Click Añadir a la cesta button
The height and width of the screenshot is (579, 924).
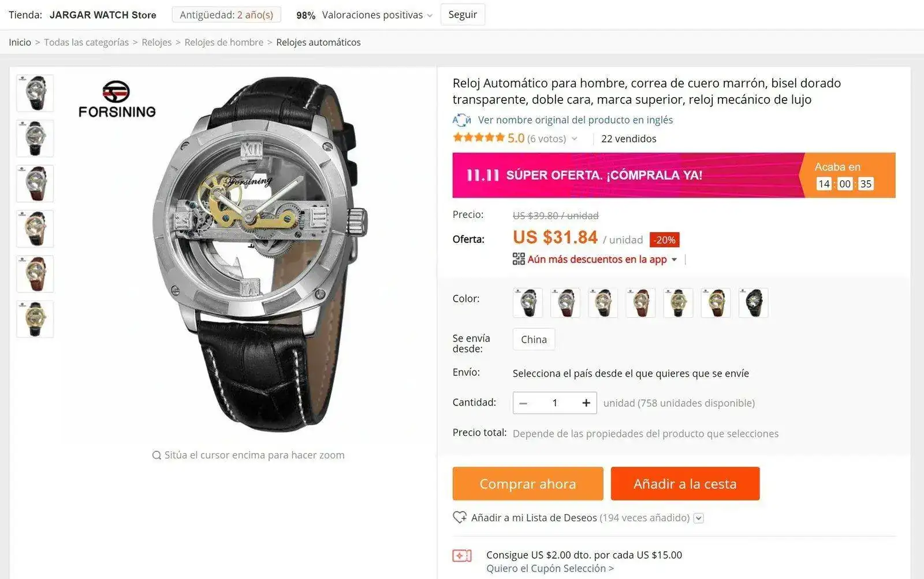pyautogui.click(x=685, y=484)
